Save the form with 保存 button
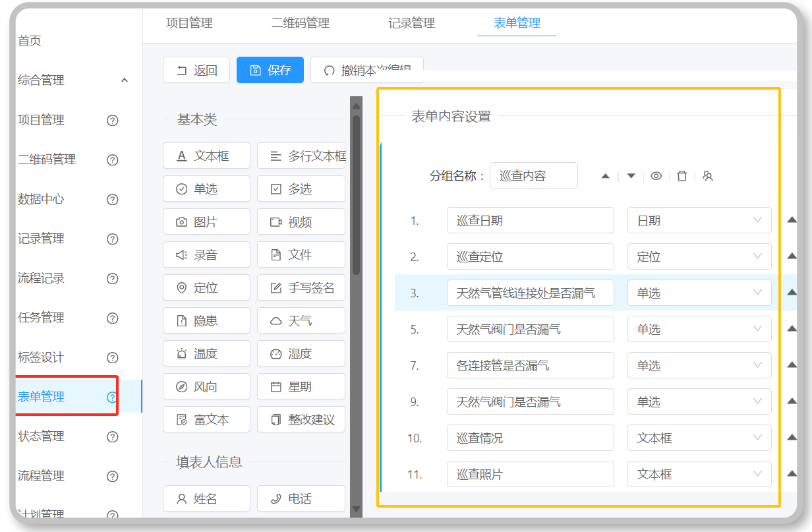812x532 pixels. [x=270, y=70]
